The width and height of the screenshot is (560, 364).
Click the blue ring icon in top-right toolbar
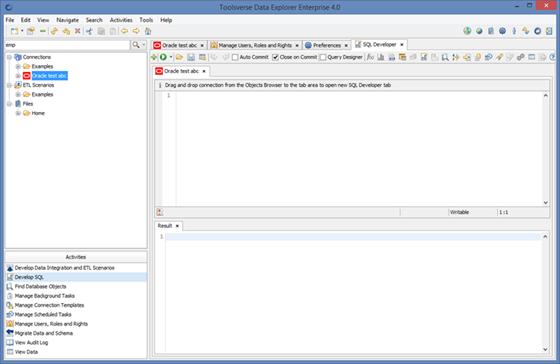tap(538, 31)
